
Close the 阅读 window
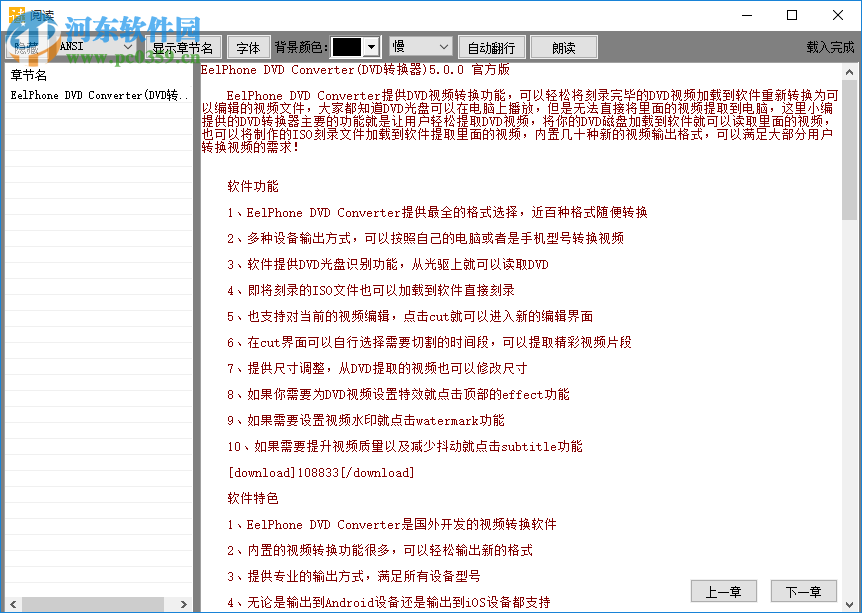[x=838, y=15]
